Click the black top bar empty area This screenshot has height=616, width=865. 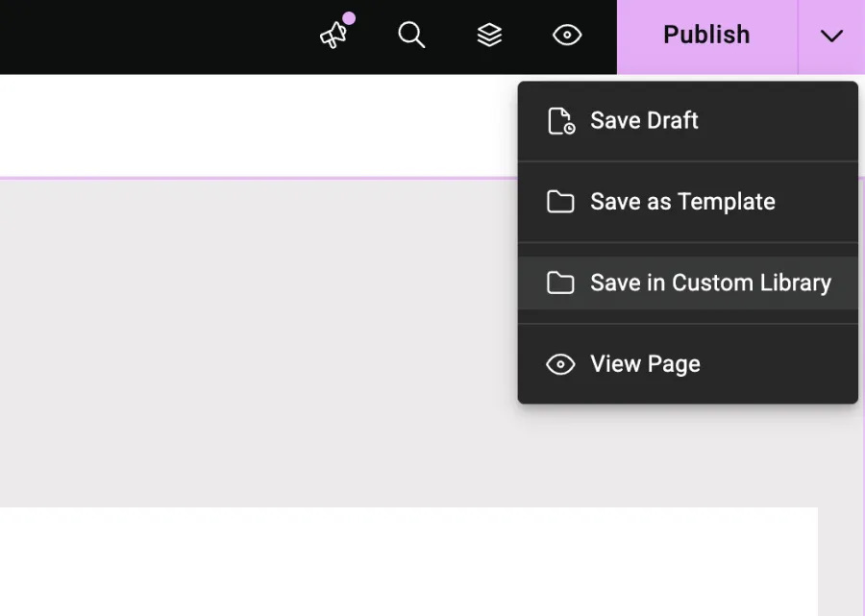coord(144,36)
